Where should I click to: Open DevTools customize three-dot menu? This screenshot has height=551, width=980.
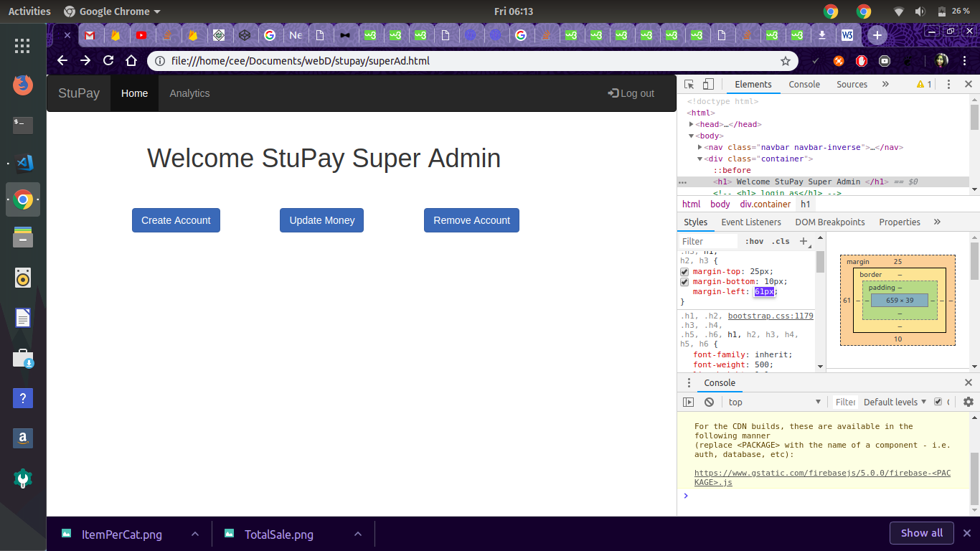[948, 84]
